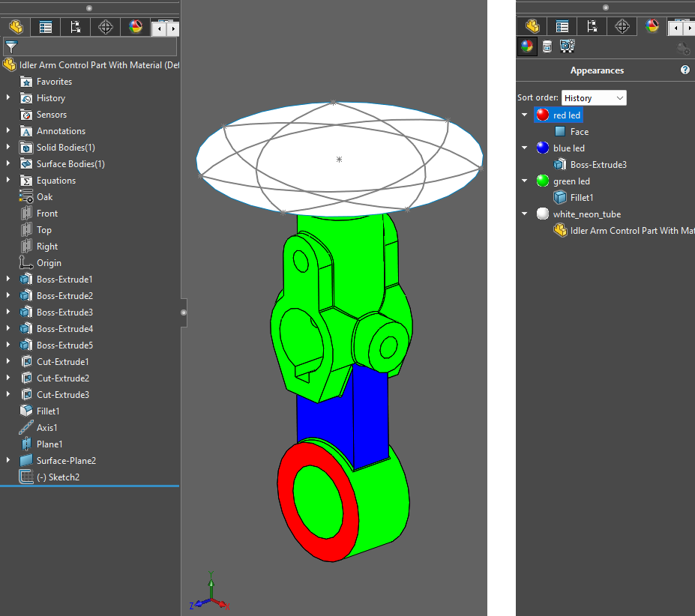Open the Sort order dropdown set to History
This screenshot has width=695, height=616.
(x=593, y=97)
